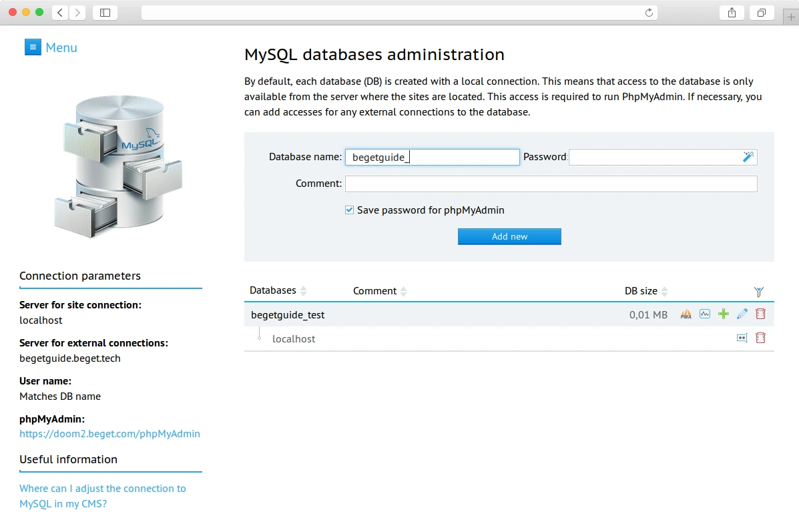The width and height of the screenshot is (799, 532).
Task: Open phpMyAdmin for begetguide_test database
Action: [x=686, y=314]
